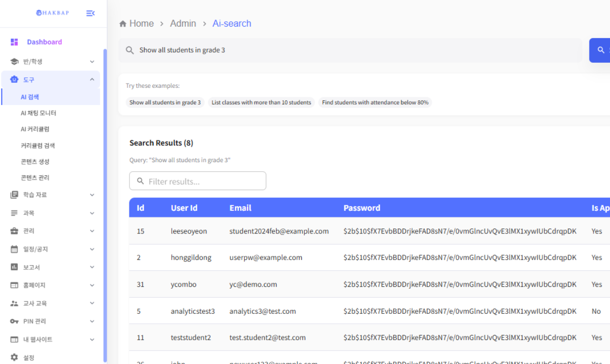Collapse the sidebar using the toggle icon

click(90, 14)
